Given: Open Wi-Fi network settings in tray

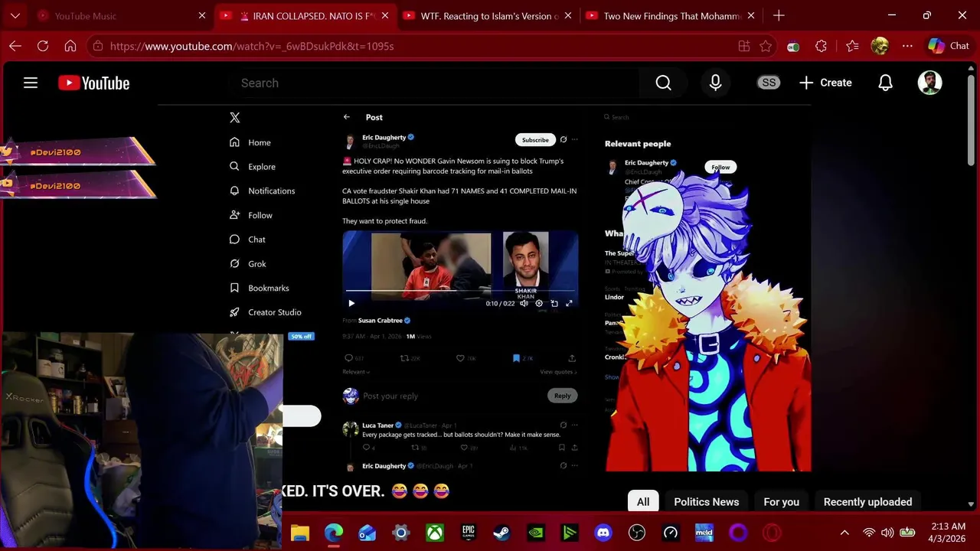Looking at the screenshot, I should coord(869,533).
